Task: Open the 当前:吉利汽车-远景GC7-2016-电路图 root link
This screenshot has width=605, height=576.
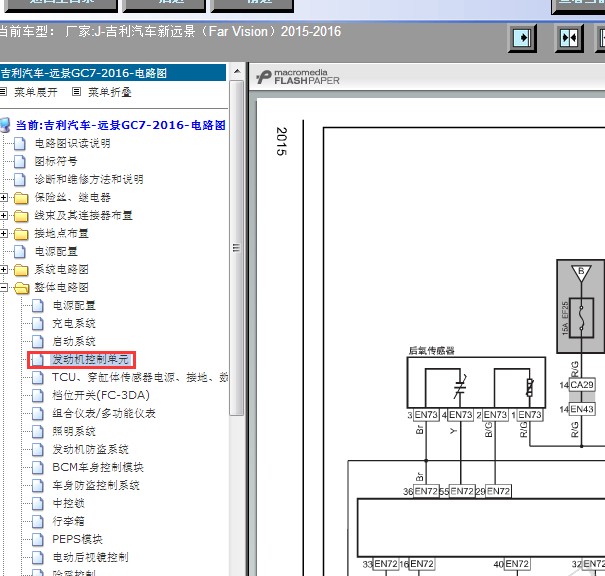Action: point(121,125)
